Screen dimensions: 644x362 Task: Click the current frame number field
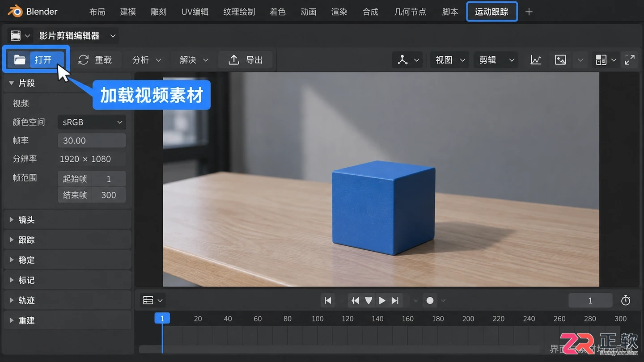(x=590, y=301)
